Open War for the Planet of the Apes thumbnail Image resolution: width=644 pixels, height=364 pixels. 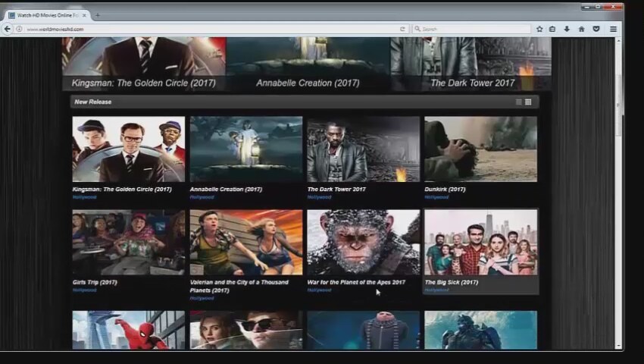tap(364, 242)
